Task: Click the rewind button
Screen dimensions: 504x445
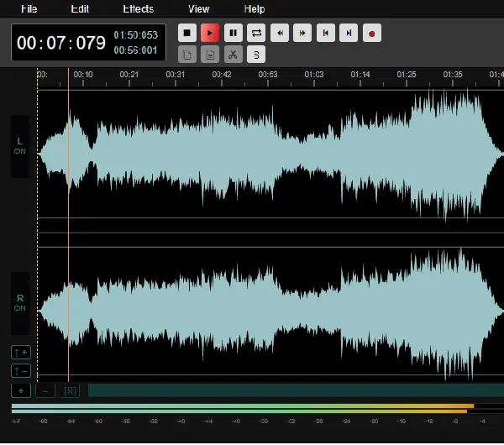Action: click(280, 33)
